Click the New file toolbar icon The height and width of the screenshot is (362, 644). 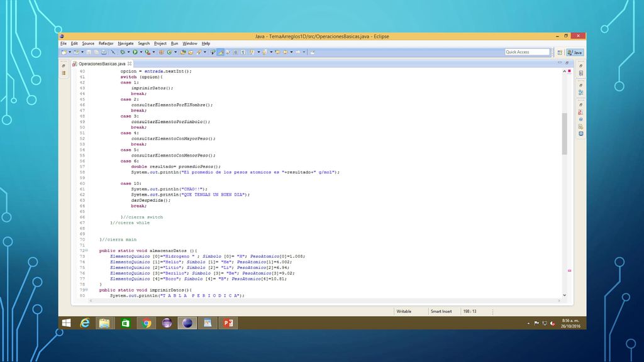click(64, 52)
